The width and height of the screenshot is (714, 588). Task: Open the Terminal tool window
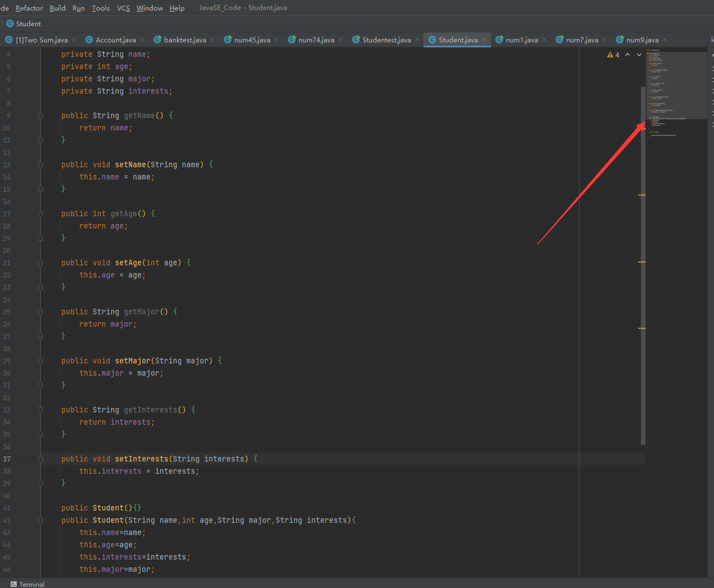pyautogui.click(x=27, y=584)
